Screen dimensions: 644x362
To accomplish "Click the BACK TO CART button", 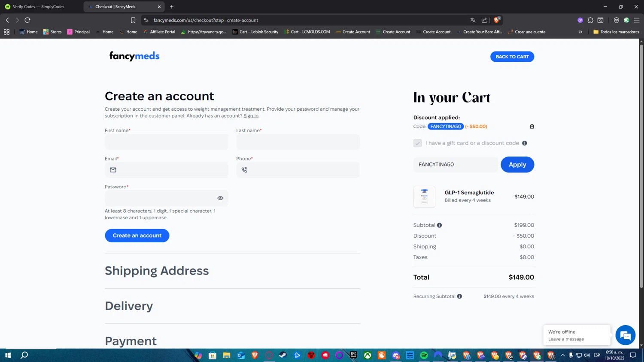I will click(x=512, y=57).
